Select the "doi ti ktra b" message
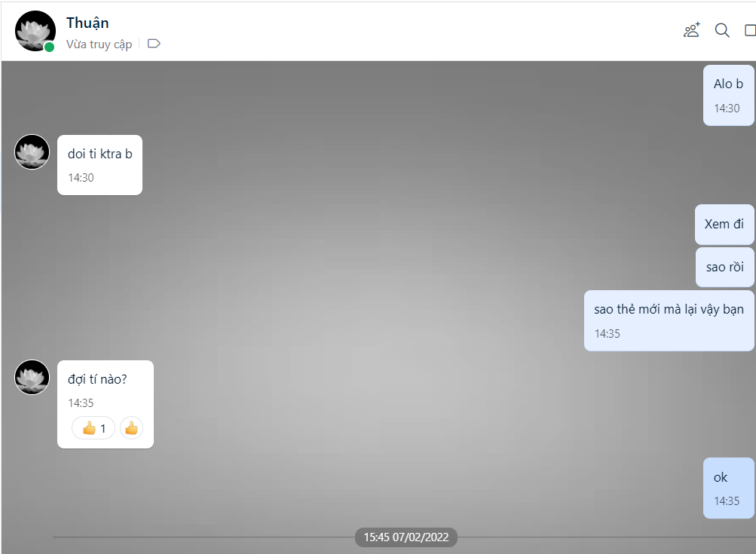The image size is (756, 554). pos(99,155)
